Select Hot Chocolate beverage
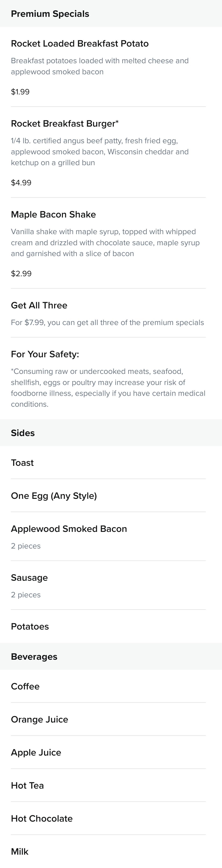 point(108,819)
